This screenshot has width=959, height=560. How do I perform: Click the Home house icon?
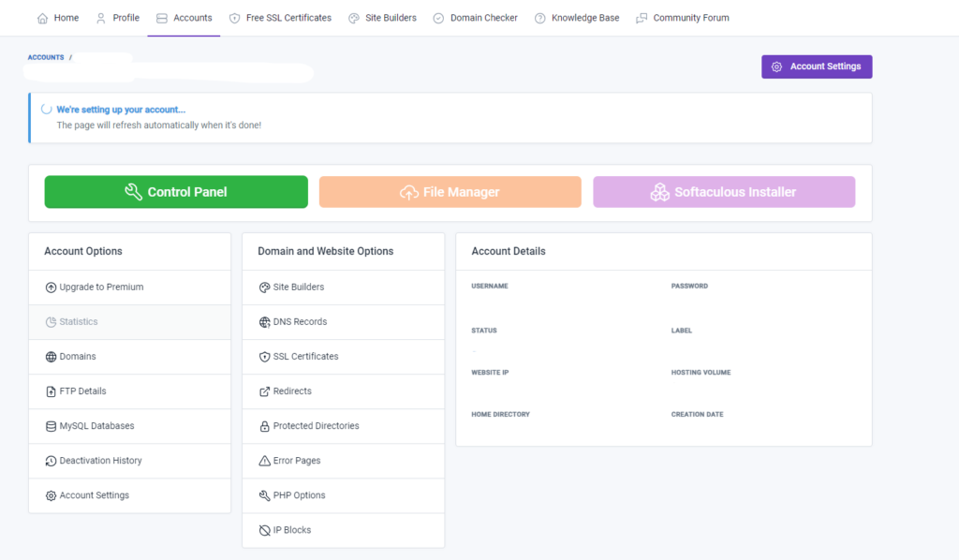(42, 19)
